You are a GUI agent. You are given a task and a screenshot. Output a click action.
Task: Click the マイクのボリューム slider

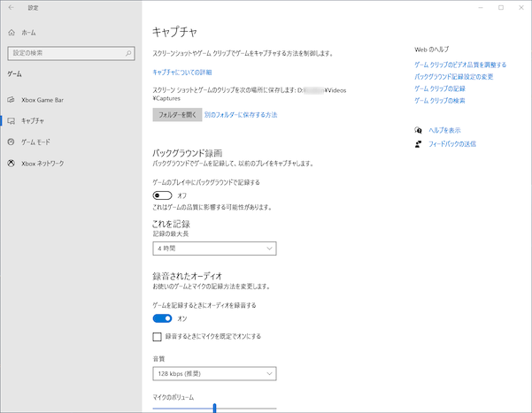tap(214, 408)
